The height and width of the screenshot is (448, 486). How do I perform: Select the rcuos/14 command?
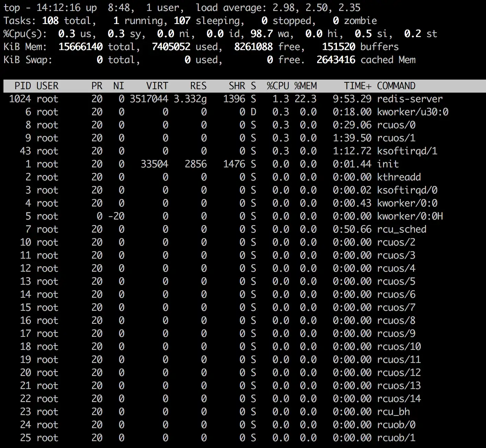coord(399,399)
